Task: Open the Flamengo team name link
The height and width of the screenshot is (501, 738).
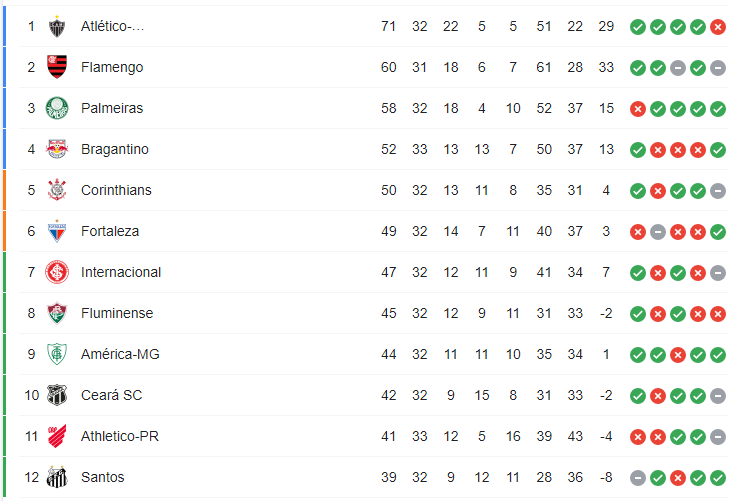Action: (x=112, y=67)
